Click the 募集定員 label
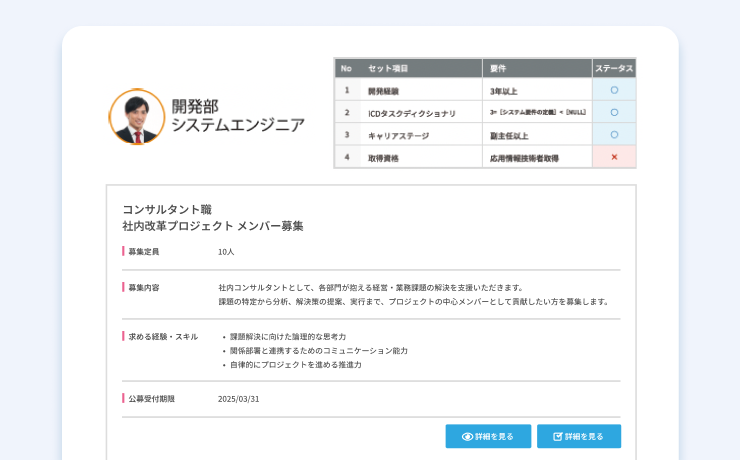Viewport: 740px width, 460px height. [x=143, y=251]
